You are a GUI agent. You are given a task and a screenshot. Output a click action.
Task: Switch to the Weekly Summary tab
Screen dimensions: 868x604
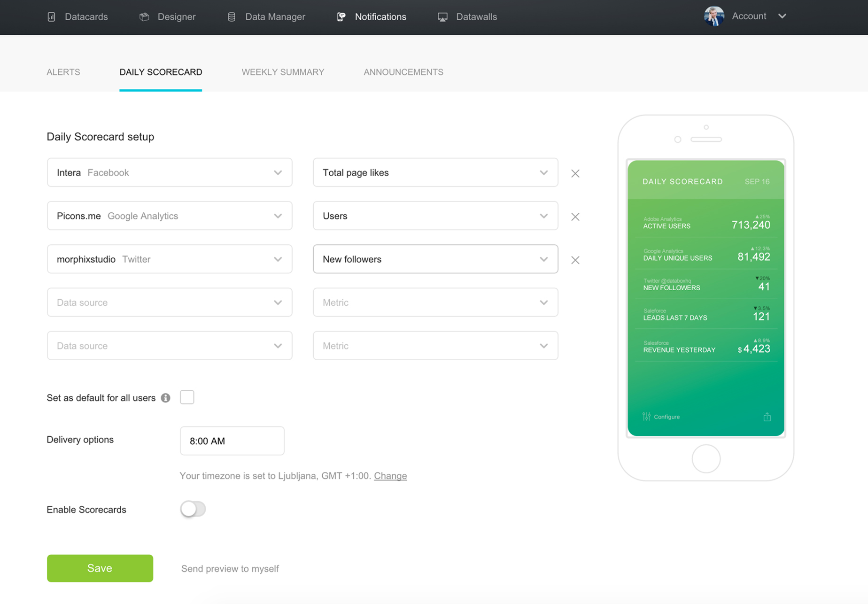(283, 72)
